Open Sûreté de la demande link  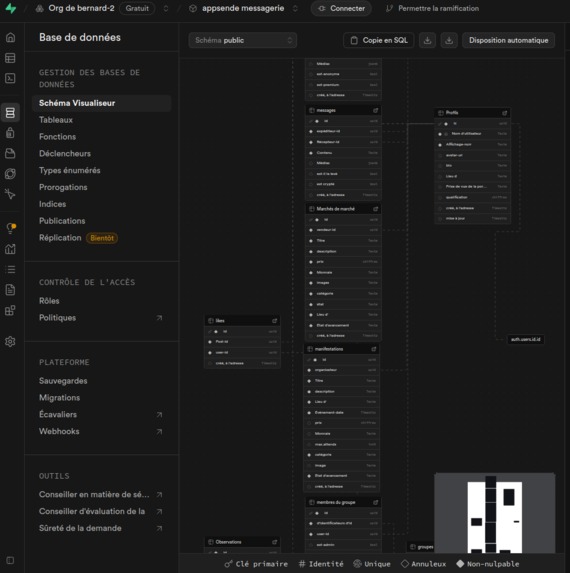tap(101, 528)
